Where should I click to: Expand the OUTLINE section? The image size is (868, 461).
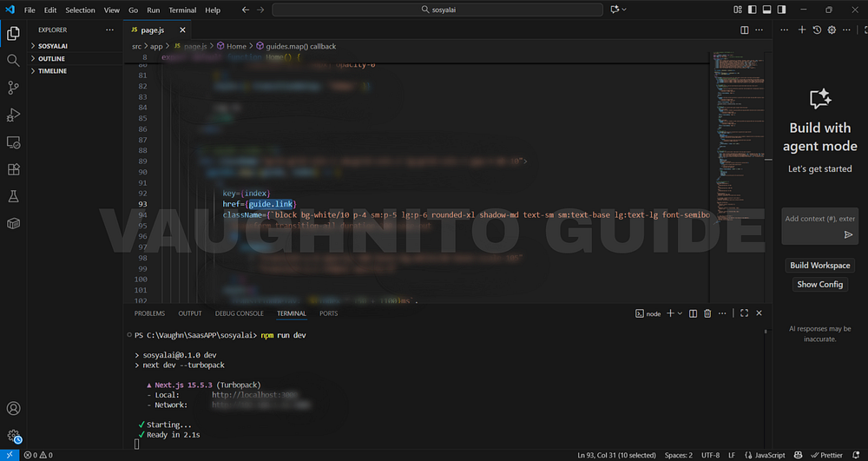click(76, 59)
